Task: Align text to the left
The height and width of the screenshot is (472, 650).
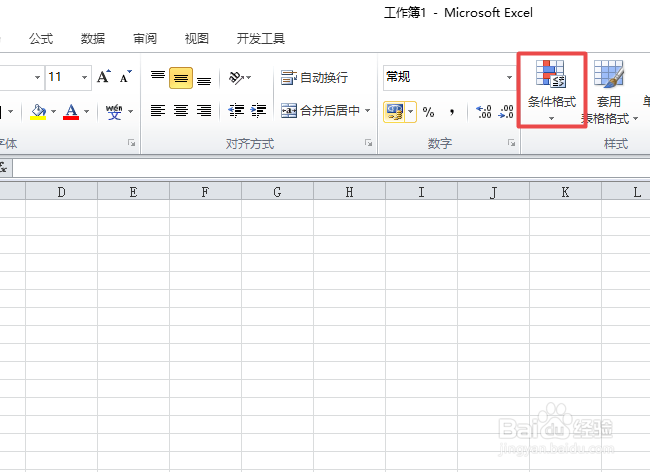Action: click(158, 111)
